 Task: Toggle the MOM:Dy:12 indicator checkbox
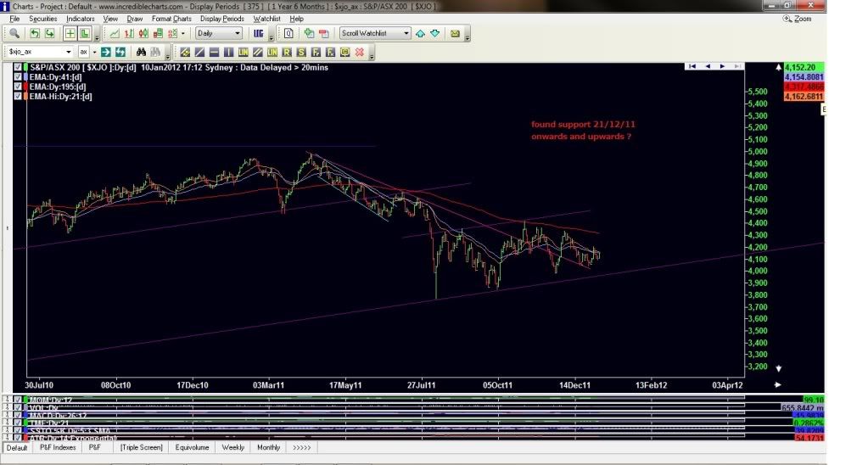click(x=18, y=400)
